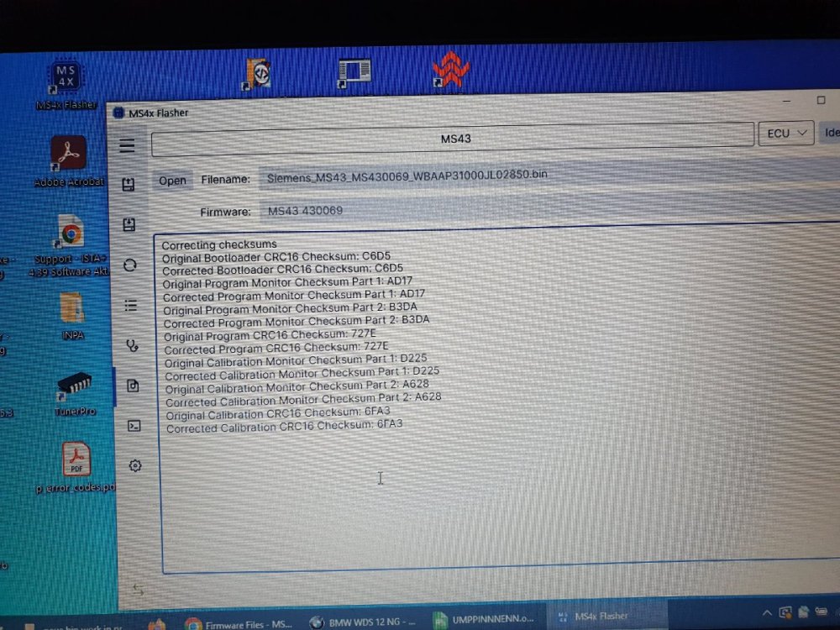Click 'Corrected Calibration Monitor Checksum Part 2' line
The height and width of the screenshot is (630, 840).
303,400
